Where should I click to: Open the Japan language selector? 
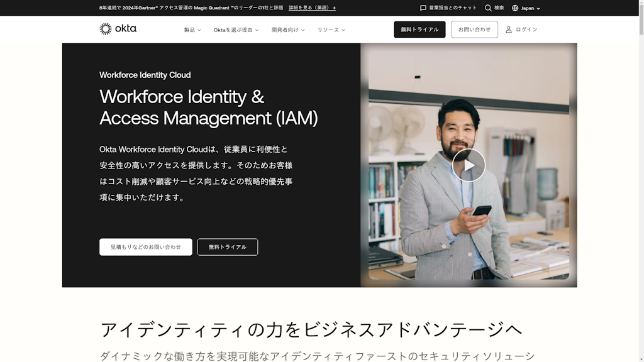click(x=526, y=8)
